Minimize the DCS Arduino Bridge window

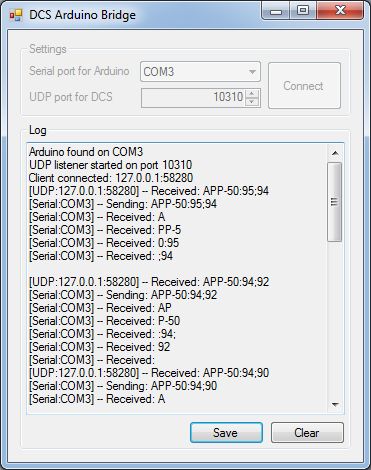point(276,11)
